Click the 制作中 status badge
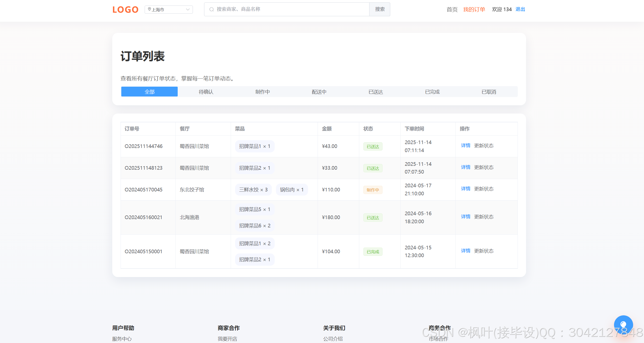This screenshot has width=644, height=343. [372, 190]
